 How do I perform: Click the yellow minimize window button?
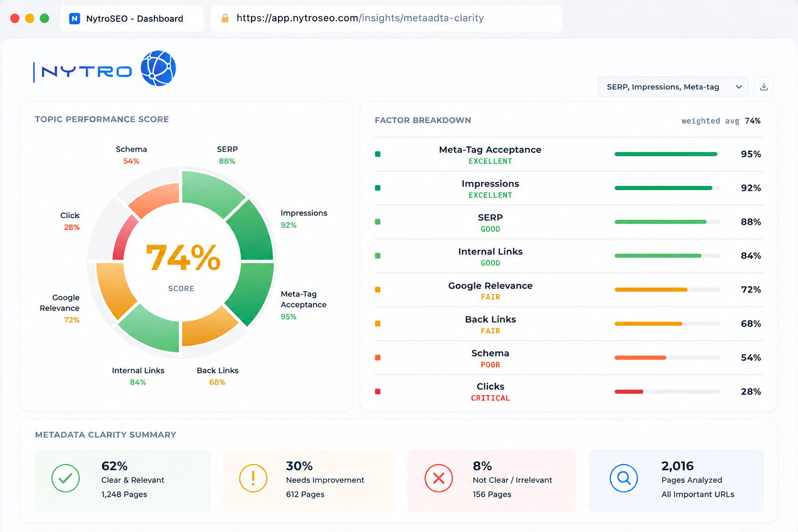(30, 18)
